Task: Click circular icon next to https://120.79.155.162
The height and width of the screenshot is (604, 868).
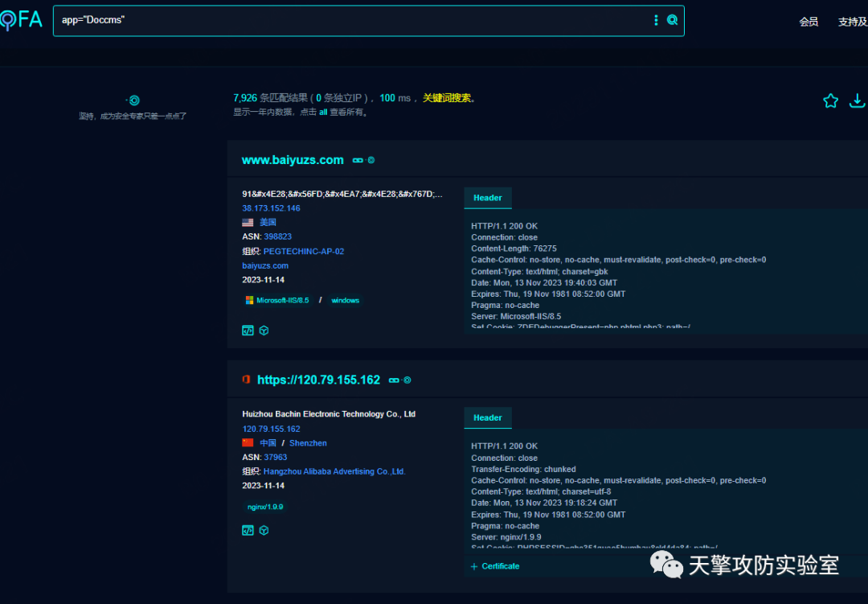Action: tap(407, 380)
